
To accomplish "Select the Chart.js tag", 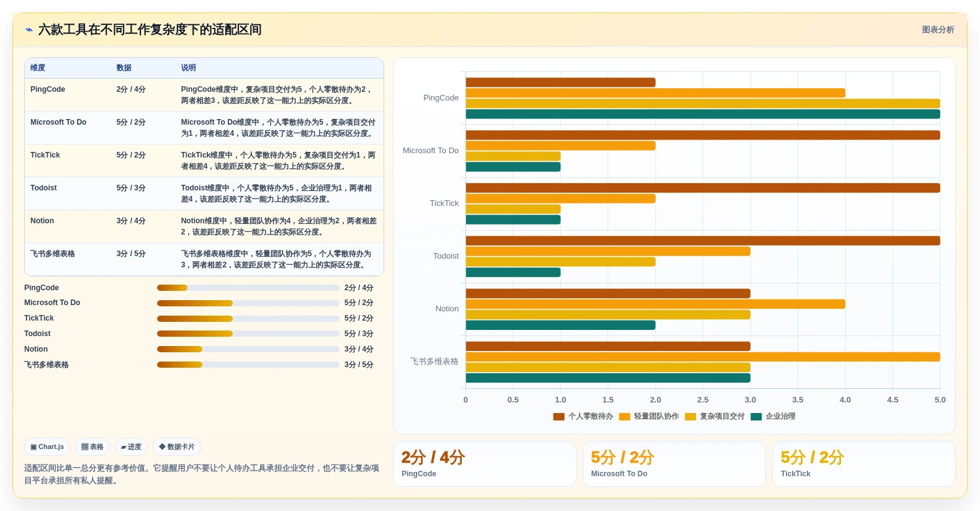I will click(47, 447).
